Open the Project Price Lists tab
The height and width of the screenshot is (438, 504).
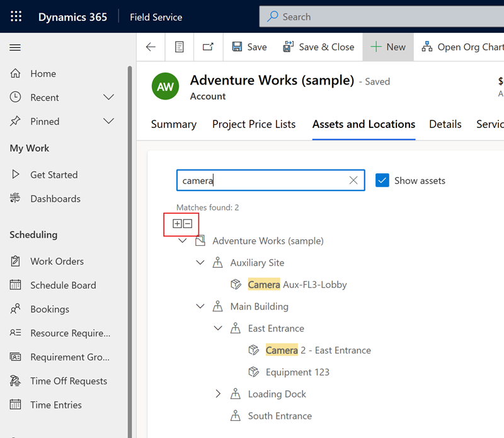(254, 124)
